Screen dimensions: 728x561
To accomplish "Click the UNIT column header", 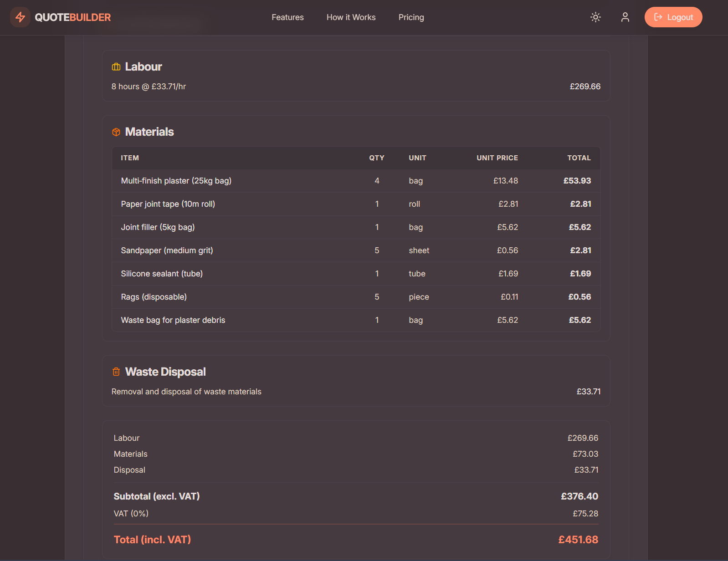I will coord(417,158).
